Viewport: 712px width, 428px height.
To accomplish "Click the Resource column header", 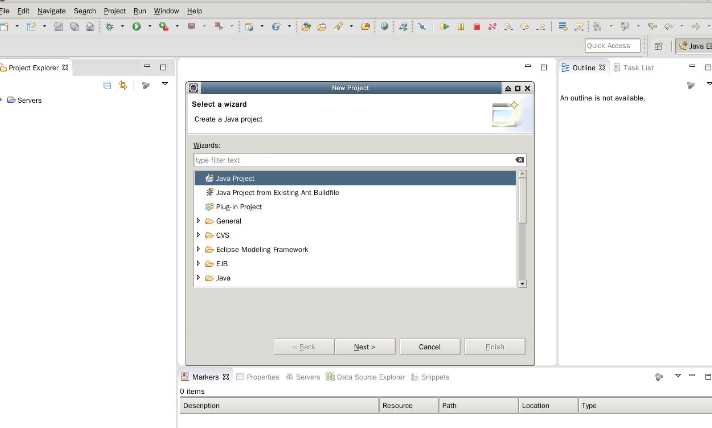I will [409, 405].
